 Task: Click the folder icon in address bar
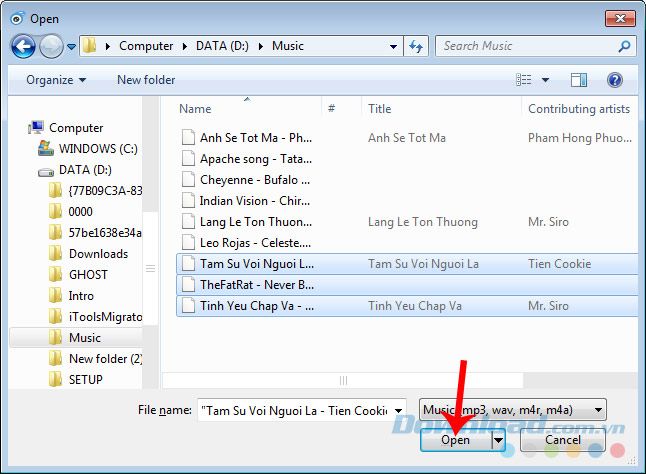[x=89, y=46]
